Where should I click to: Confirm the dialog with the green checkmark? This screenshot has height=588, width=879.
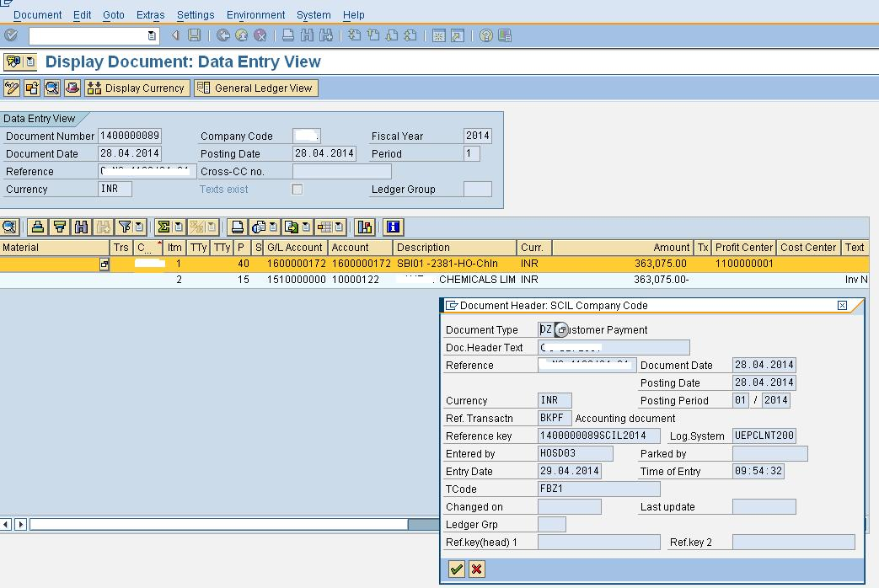(x=455, y=569)
